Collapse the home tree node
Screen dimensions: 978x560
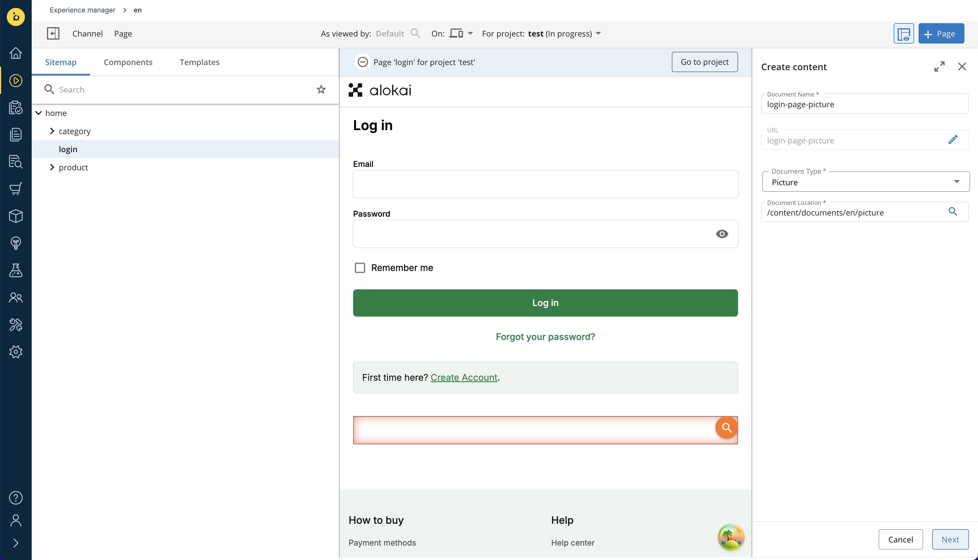pos(38,113)
